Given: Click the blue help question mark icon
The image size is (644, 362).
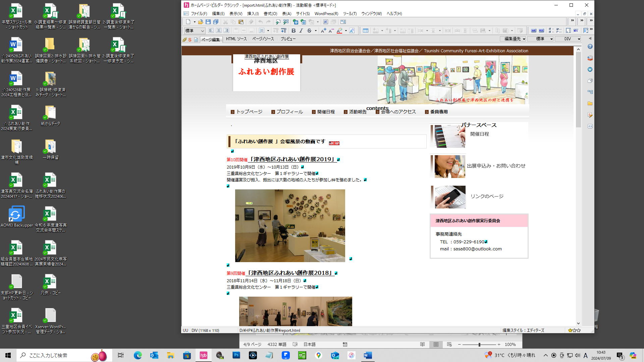Looking at the screenshot, I should 590,47.
